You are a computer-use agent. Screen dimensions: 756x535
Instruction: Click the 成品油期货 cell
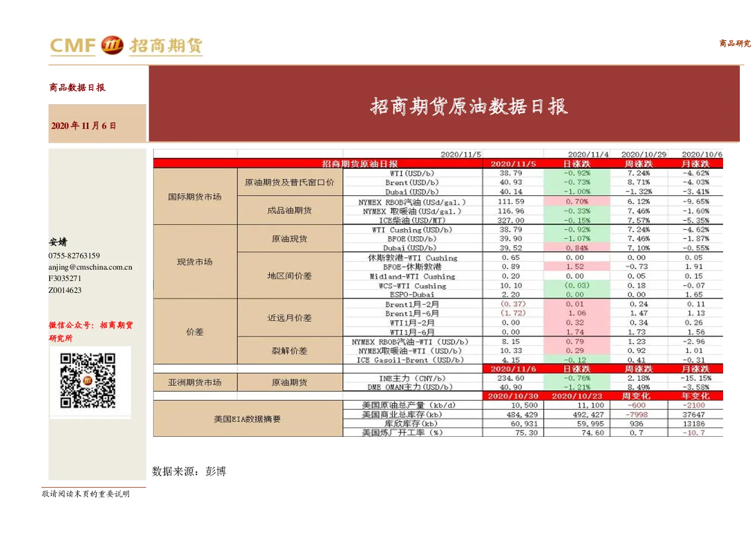point(290,211)
